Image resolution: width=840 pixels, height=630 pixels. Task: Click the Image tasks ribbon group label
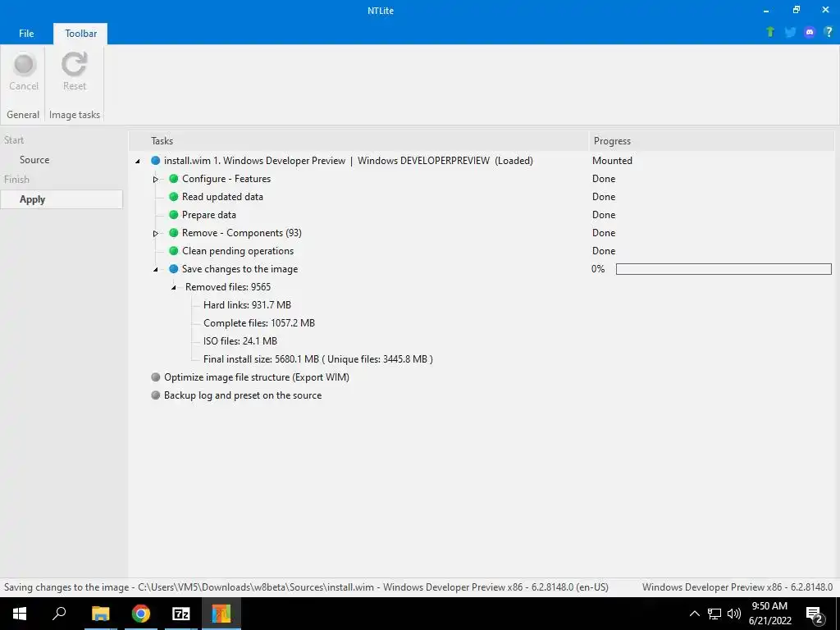(x=75, y=115)
